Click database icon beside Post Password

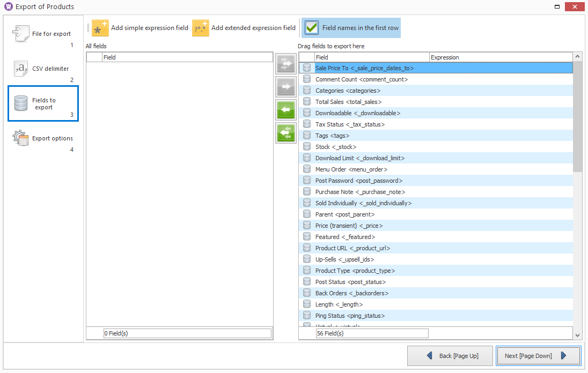[x=307, y=180]
